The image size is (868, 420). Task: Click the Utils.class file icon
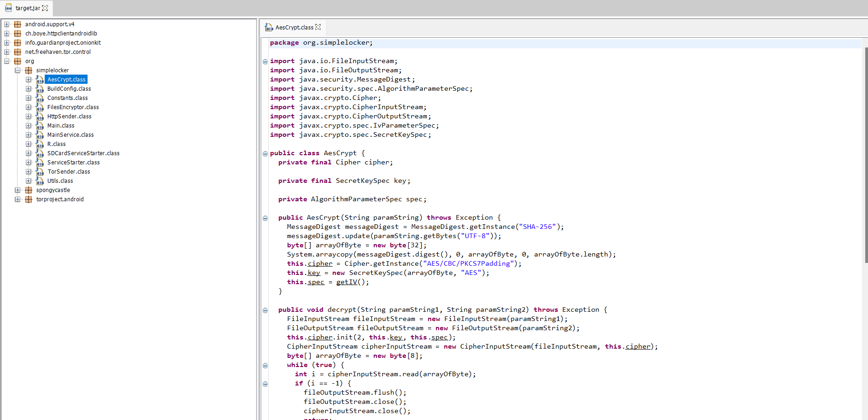(40, 181)
